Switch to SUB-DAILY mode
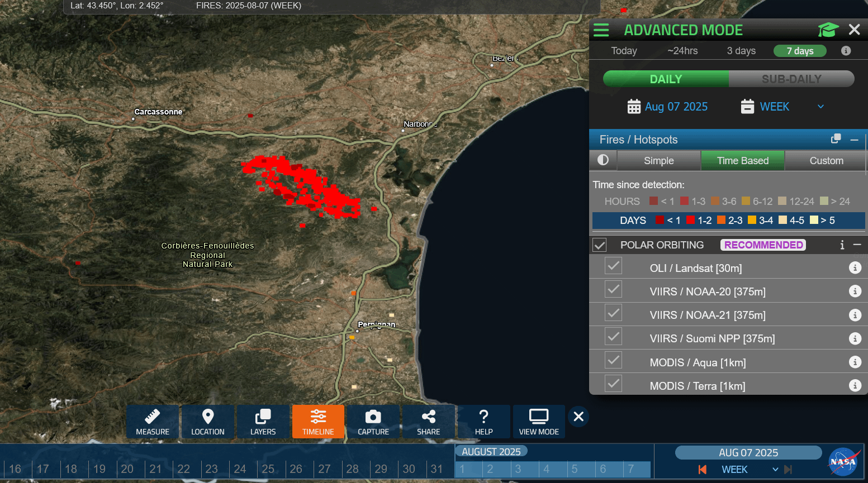The width and height of the screenshot is (868, 483). point(791,79)
